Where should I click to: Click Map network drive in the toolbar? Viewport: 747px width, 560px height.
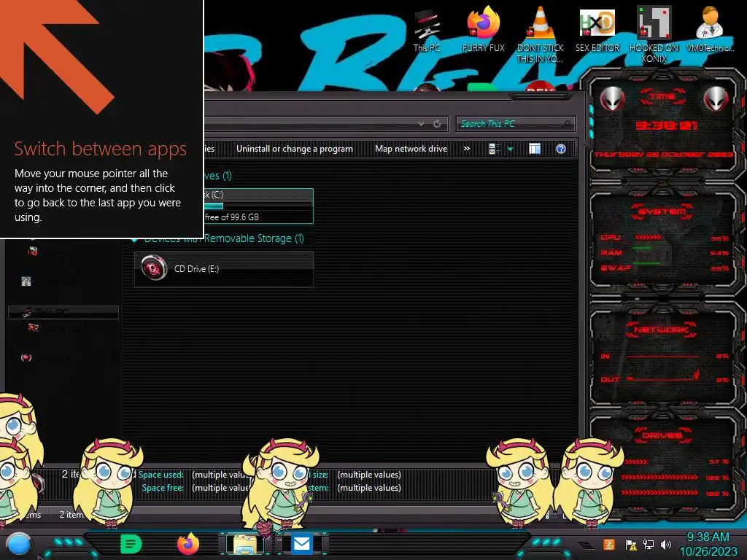point(411,149)
